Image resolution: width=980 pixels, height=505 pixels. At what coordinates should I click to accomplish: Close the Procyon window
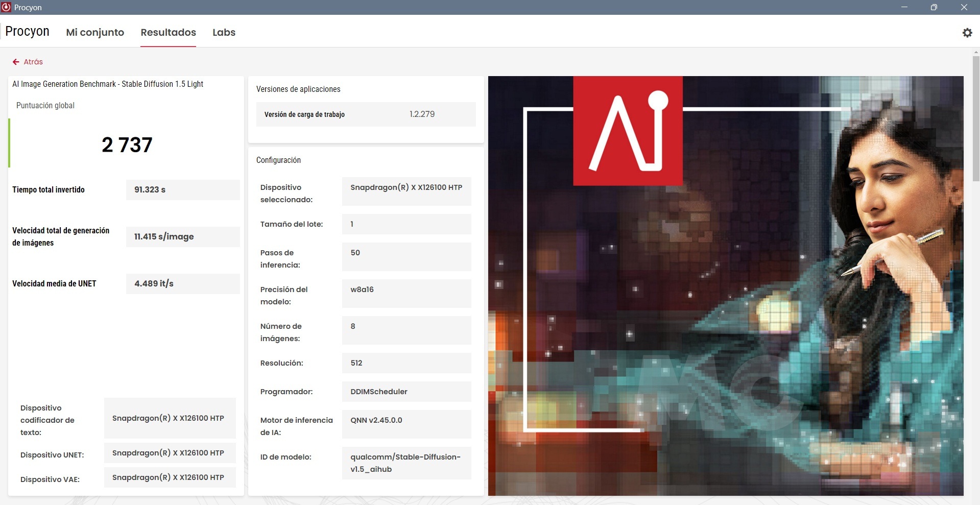[x=964, y=7]
